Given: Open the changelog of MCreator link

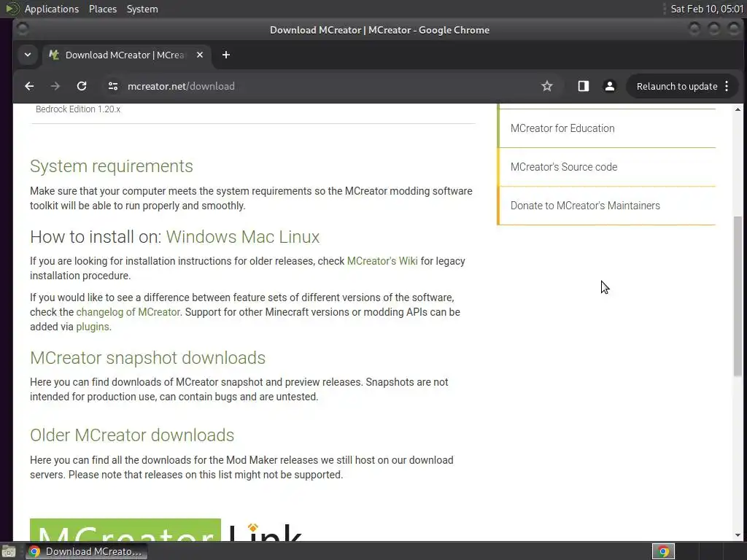Looking at the screenshot, I should pyautogui.click(x=128, y=312).
